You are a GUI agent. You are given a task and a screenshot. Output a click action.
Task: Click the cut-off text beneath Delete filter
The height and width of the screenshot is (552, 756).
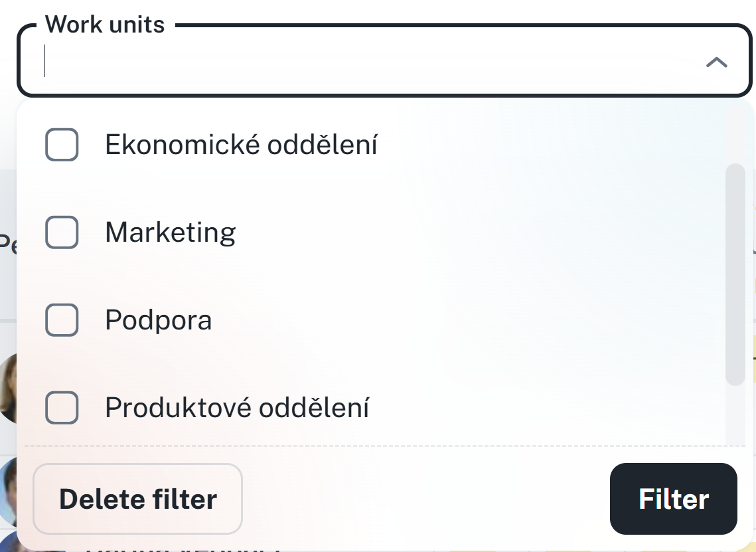coord(179,549)
